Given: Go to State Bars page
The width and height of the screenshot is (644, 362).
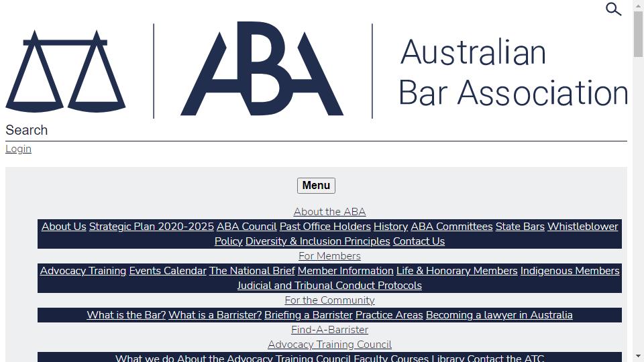Looking at the screenshot, I should tap(520, 227).
